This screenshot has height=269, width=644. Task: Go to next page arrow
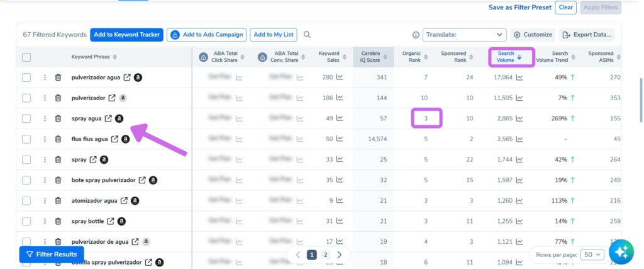coord(340,255)
